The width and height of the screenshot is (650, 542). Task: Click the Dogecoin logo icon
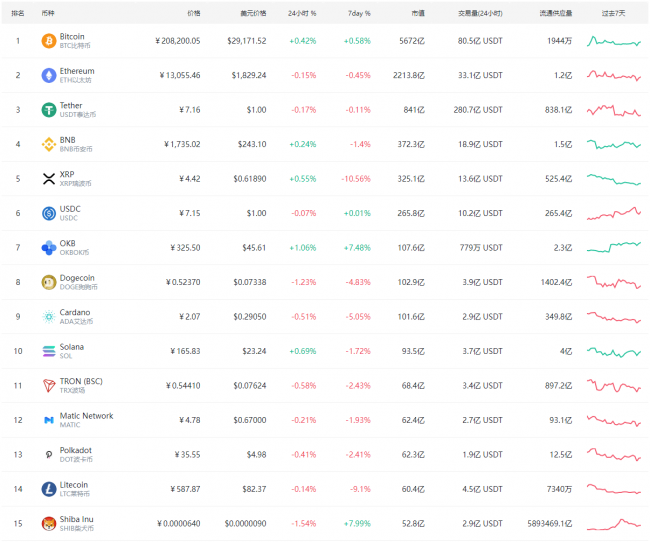[49, 282]
